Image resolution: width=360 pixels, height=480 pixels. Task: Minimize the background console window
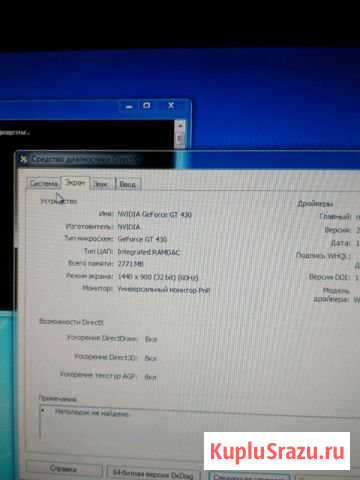coord(129,107)
